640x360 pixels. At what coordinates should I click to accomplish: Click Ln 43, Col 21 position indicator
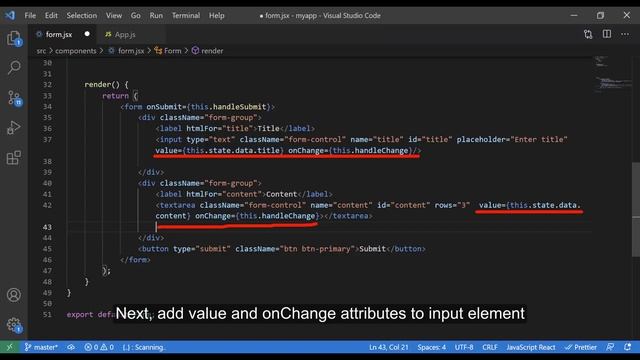coord(389,347)
